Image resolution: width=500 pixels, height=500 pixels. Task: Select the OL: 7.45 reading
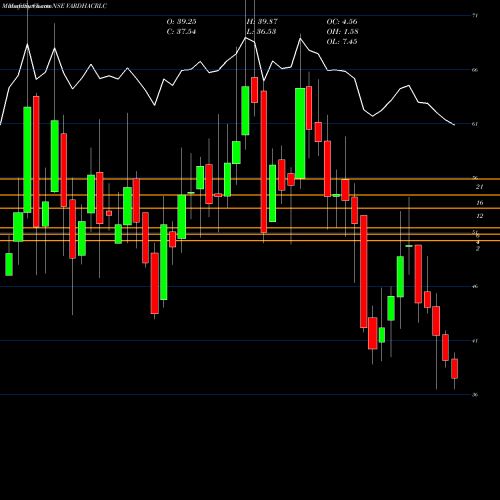(342, 42)
